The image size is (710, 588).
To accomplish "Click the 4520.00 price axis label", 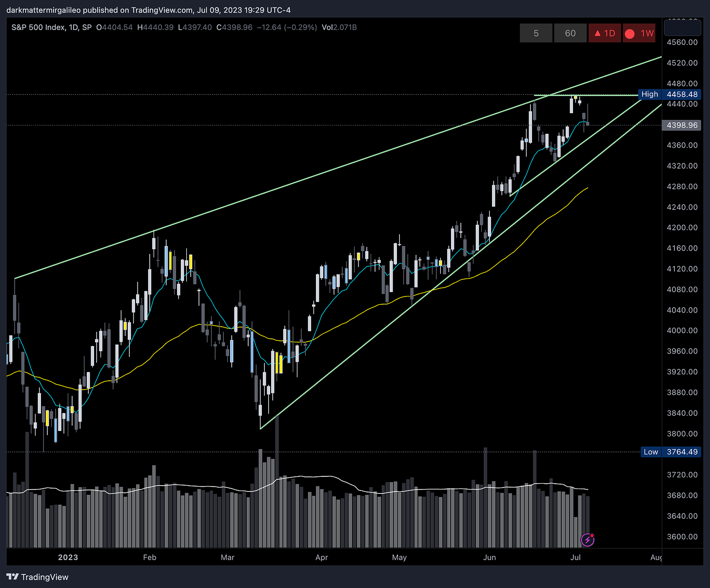I will click(682, 63).
